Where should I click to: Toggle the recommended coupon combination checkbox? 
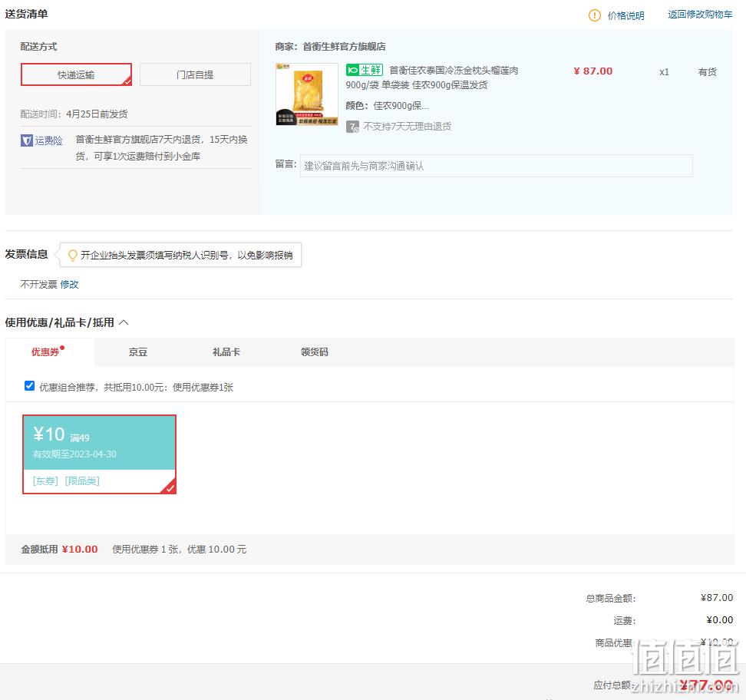[x=29, y=386]
